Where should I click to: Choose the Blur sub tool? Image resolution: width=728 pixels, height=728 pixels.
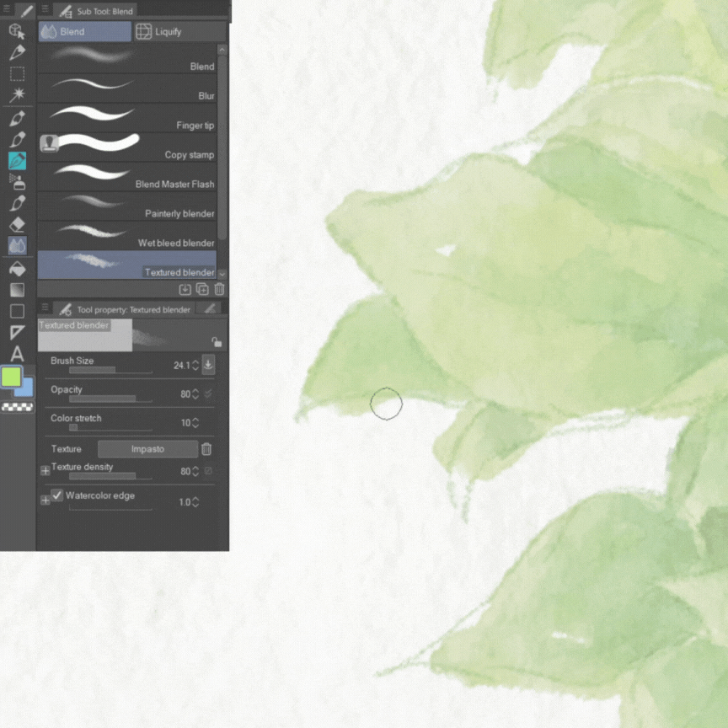tap(126, 88)
